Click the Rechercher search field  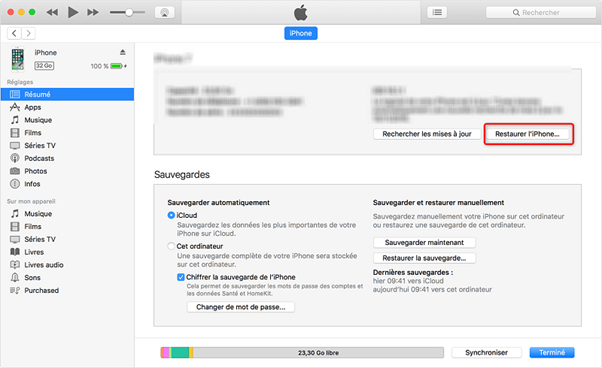[x=541, y=12]
